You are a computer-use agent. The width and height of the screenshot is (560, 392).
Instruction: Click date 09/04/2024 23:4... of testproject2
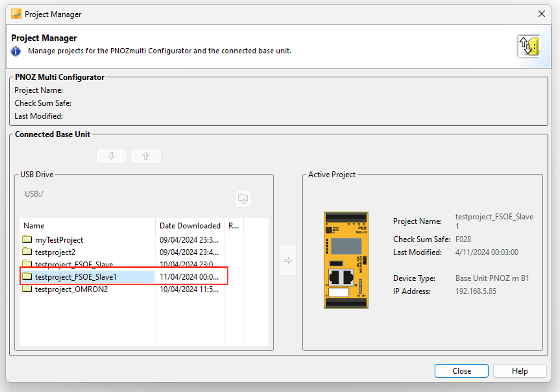coord(189,252)
